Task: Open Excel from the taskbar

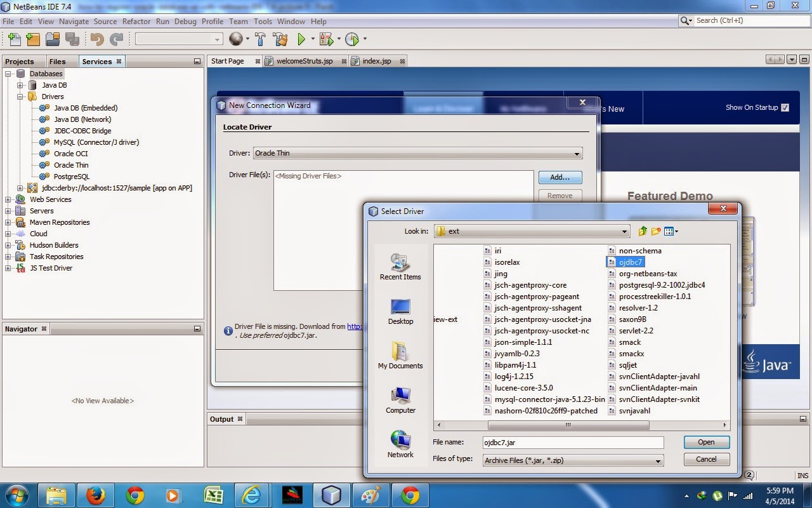Action: point(213,495)
